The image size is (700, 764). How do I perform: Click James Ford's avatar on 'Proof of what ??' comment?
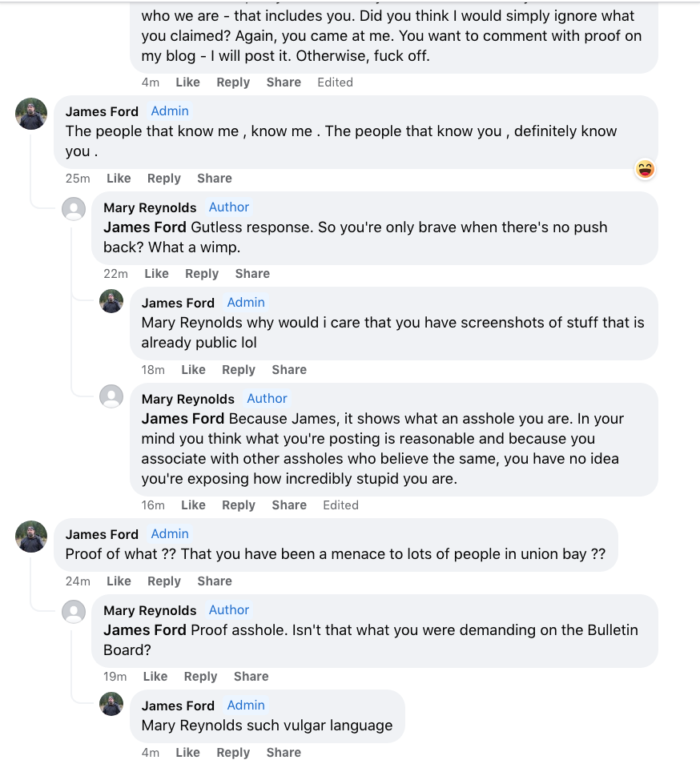(x=31, y=537)
